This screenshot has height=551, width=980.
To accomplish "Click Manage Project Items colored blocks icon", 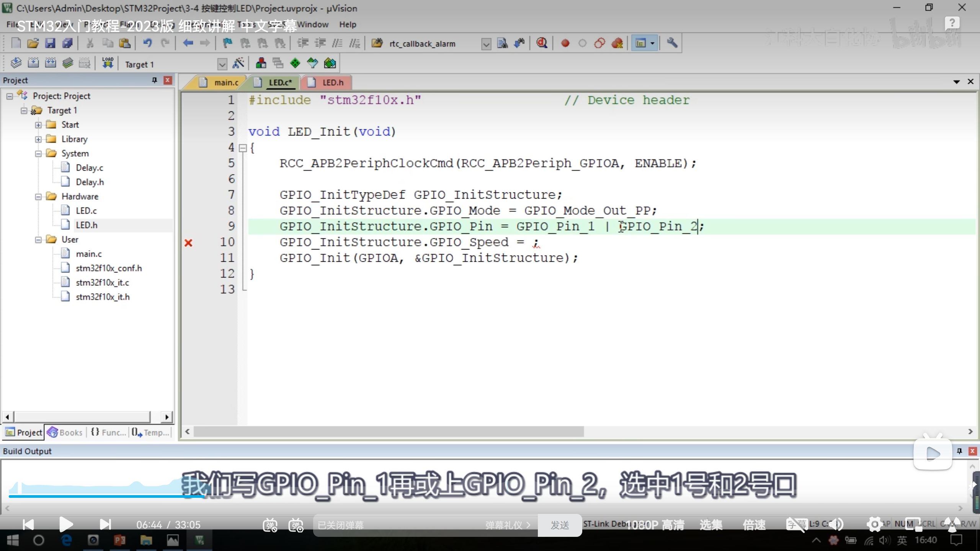I will pos(261,64).
